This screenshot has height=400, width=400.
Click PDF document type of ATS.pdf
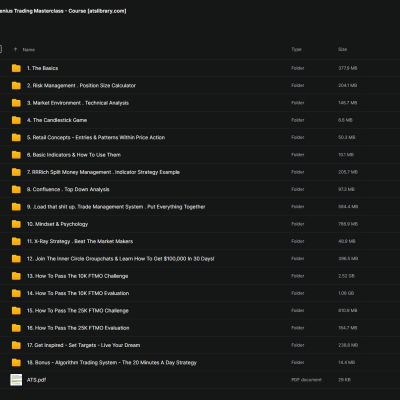306,380
